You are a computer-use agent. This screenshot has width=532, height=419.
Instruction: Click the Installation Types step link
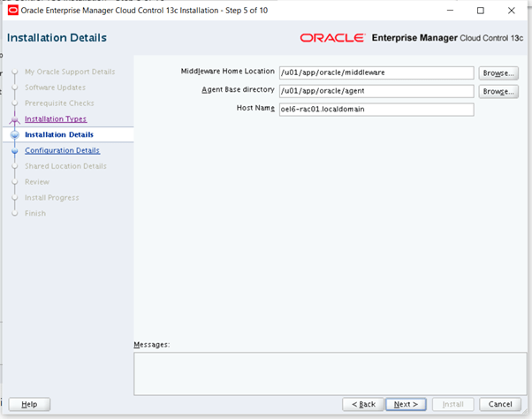click(x=56, y=118)
